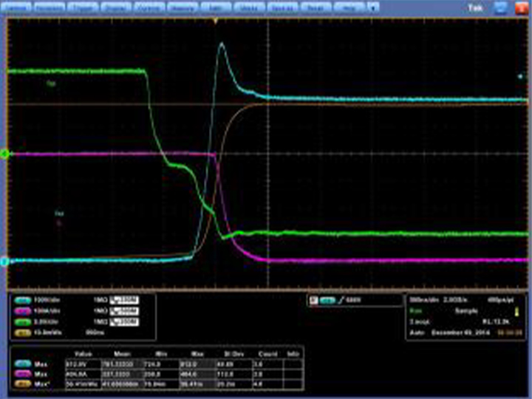Click the cyan trigger level marker on right edge
Screen dimensions: 532x399
520,77
